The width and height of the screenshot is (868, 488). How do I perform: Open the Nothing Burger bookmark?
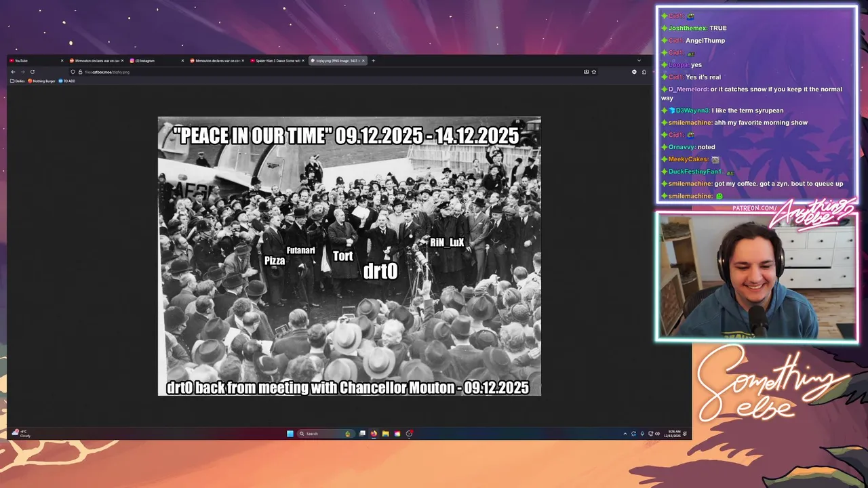pos(41,81)
